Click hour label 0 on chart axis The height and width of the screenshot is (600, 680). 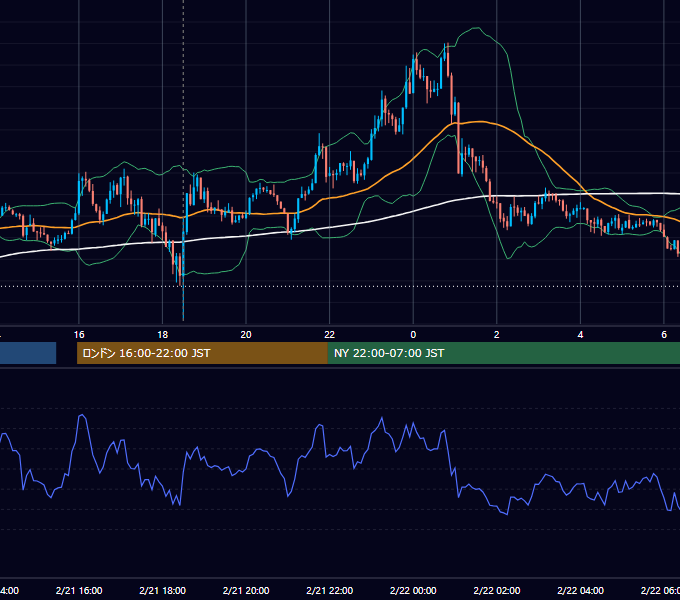click(x=413, y=335)
